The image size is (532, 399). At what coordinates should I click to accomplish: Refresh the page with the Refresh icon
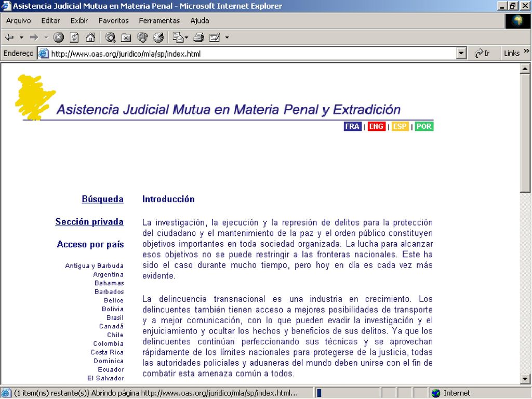[x=74, y=37]
